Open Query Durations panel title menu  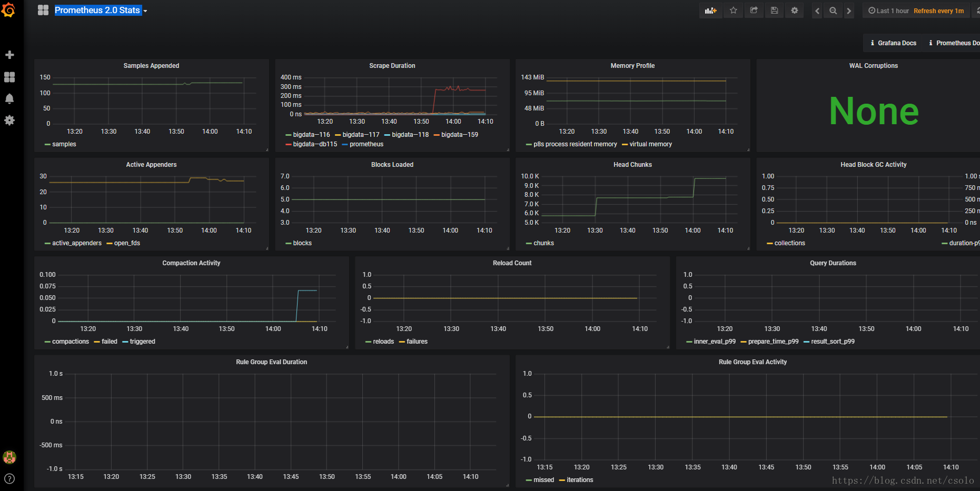coord(833,263)
